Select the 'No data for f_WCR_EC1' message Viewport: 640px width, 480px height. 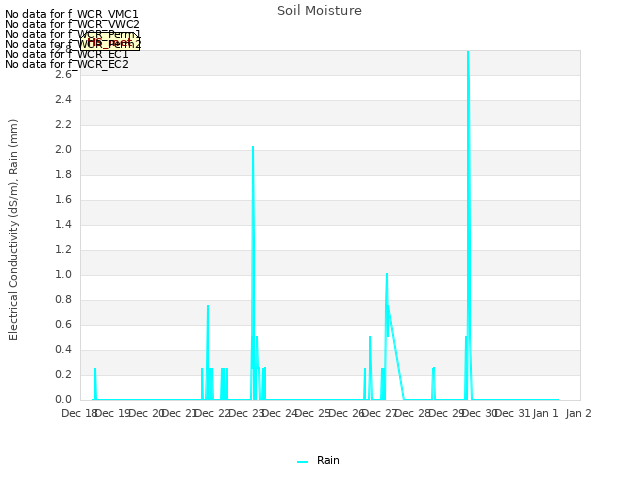pyautogui.click(x=67, y=54)
